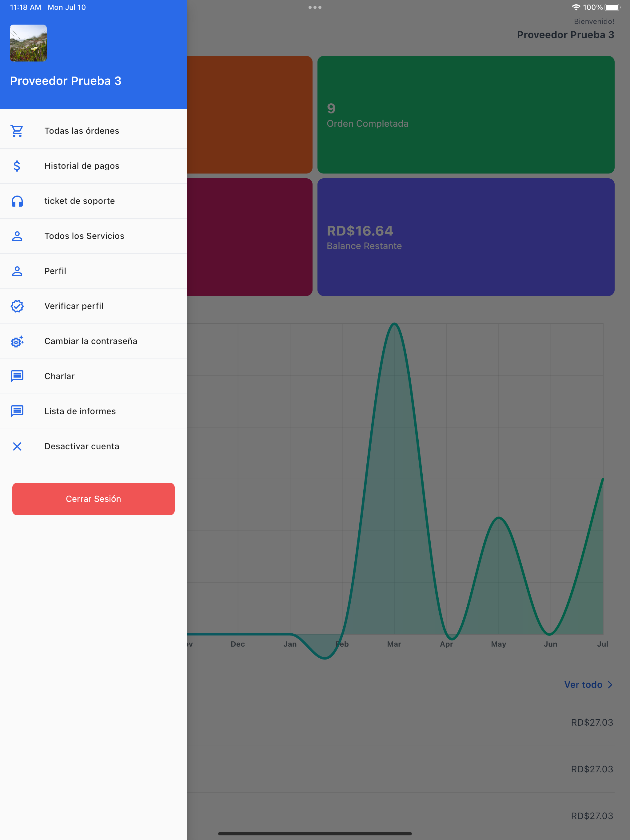Tap the Jul label on chart axis

(x=603, y=644)
